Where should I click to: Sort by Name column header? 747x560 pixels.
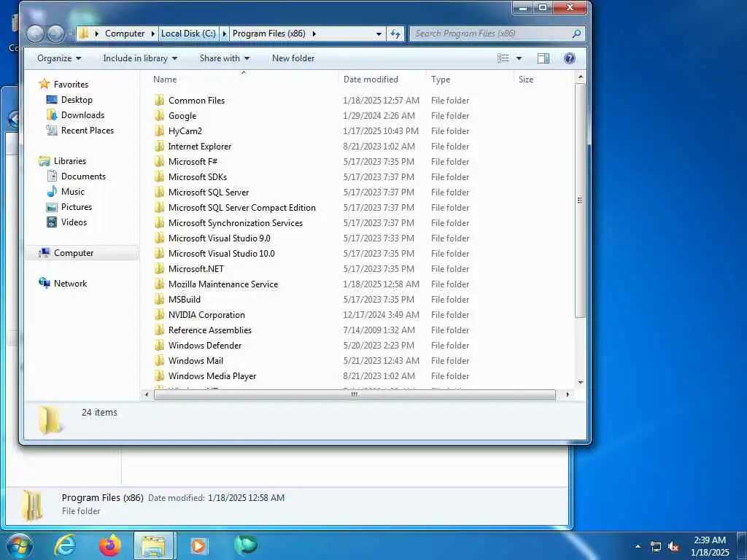click(x=243, y=79)
